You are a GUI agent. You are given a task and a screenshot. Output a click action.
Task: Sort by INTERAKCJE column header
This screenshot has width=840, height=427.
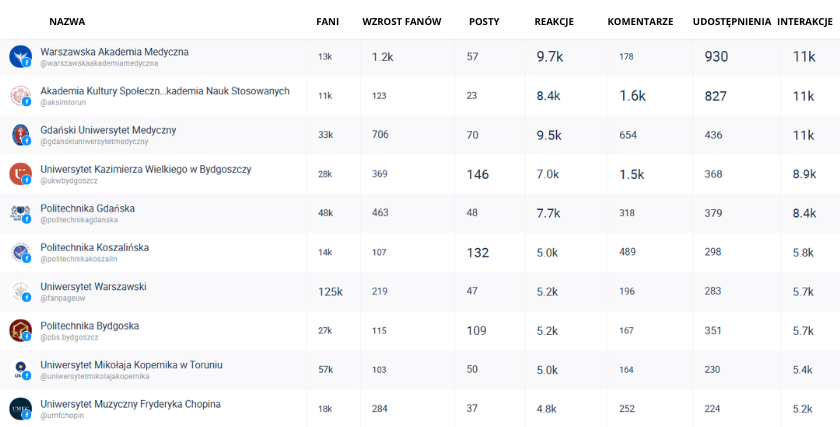pos(806,21)
